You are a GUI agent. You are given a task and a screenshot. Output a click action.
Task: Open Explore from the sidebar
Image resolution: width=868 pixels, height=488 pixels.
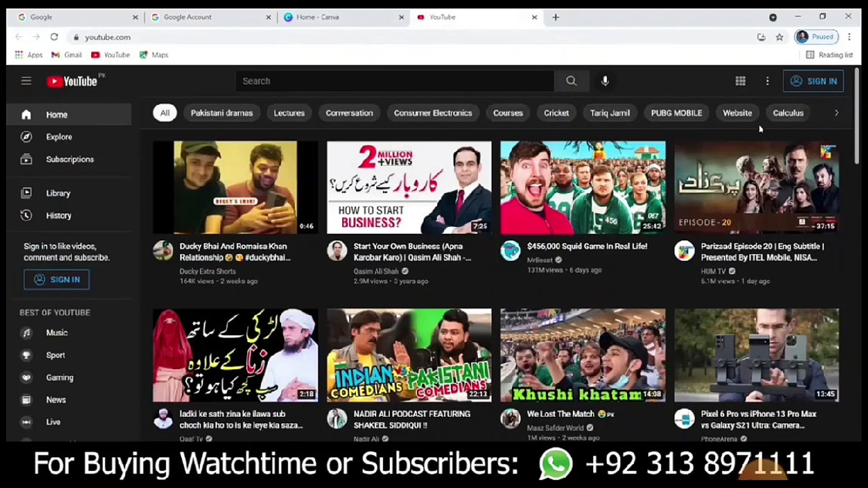[x=59, y=136]
